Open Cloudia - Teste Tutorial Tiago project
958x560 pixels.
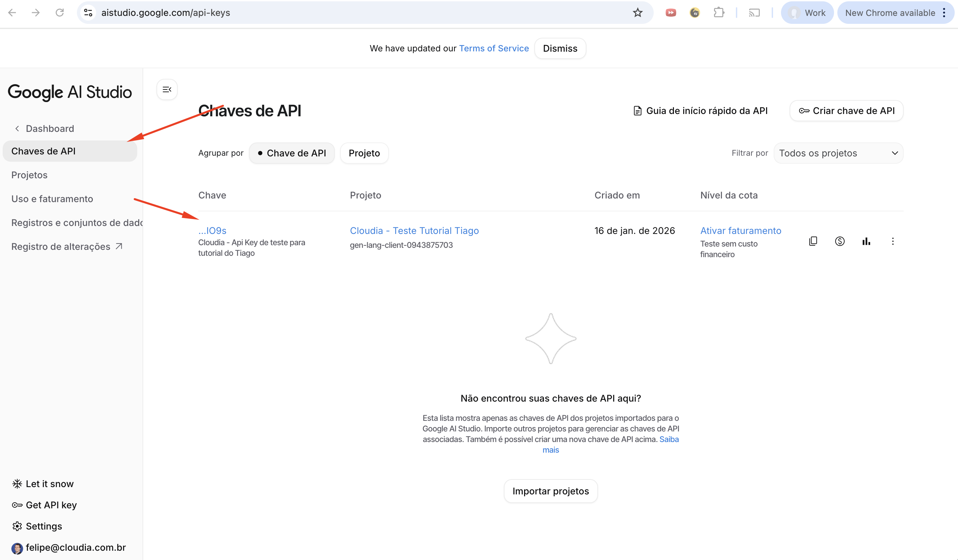[x=414, y=231]
